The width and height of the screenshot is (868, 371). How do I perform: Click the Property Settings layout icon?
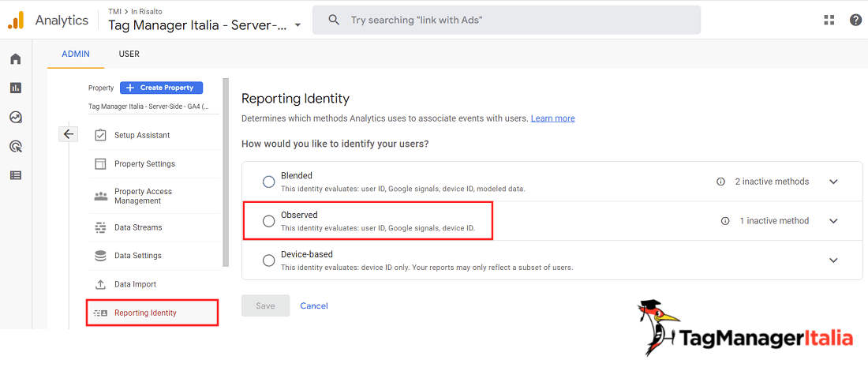pos(100,164)
